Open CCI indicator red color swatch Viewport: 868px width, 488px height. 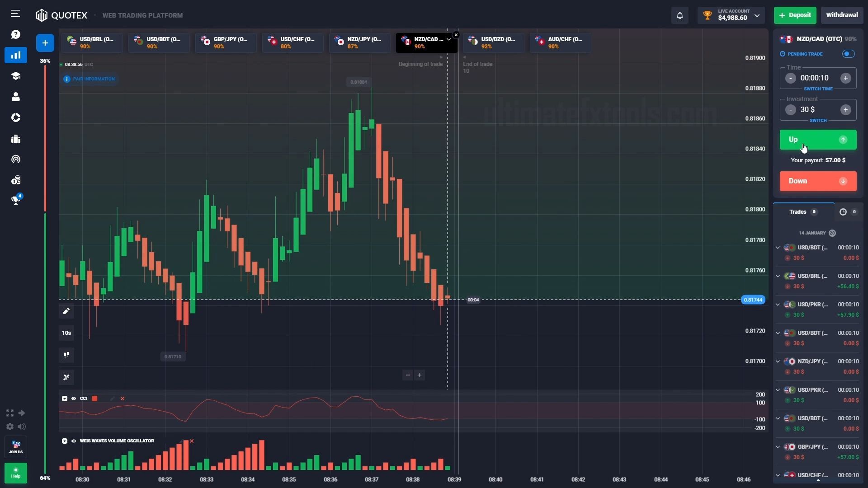94,399
